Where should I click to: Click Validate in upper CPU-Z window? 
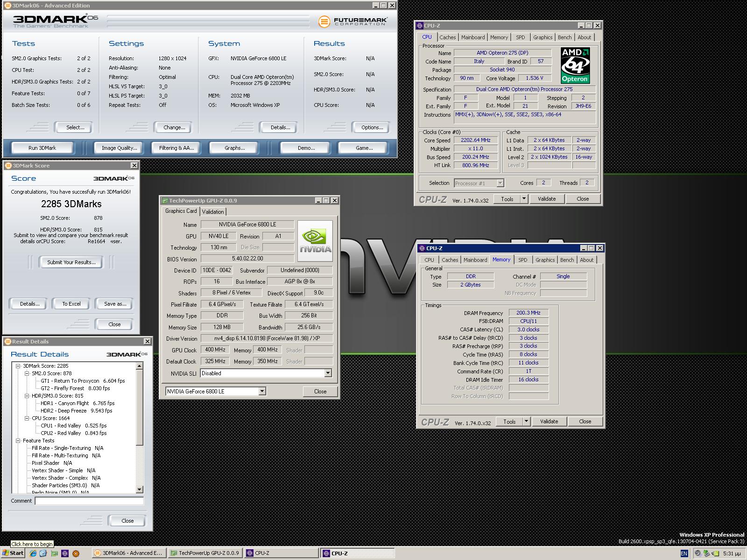coord(547,199)
